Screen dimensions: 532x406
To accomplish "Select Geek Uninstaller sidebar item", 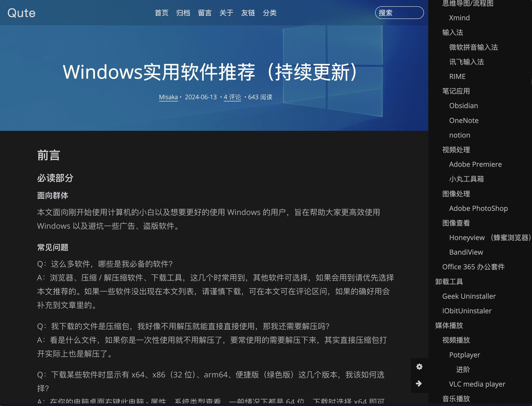I will [469, 296].
